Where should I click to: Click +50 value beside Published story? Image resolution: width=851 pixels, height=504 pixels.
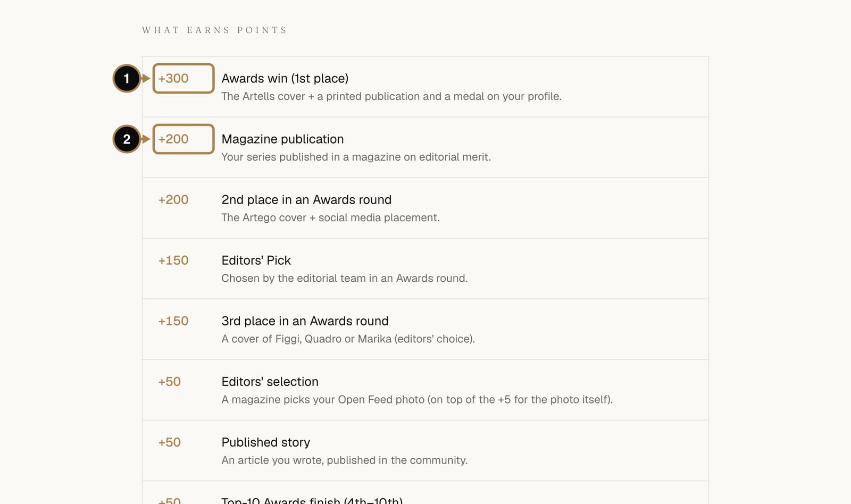tap(170, 442)
